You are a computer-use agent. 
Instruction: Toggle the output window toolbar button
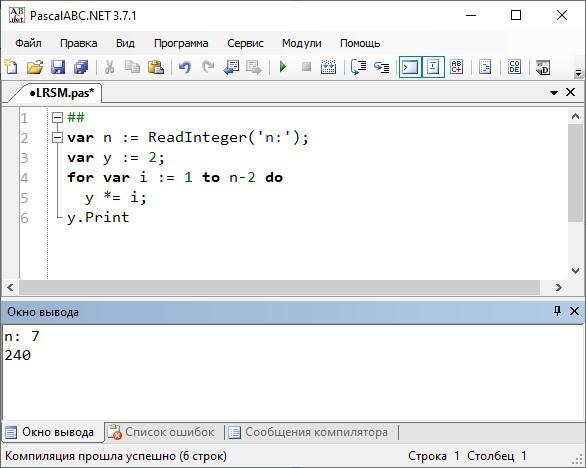tap(410, 67)
